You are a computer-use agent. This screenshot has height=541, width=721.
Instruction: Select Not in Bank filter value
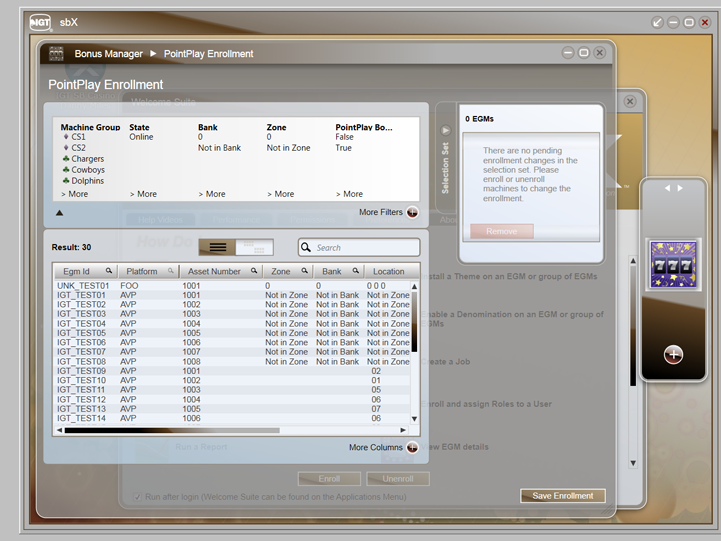point(219,148)
